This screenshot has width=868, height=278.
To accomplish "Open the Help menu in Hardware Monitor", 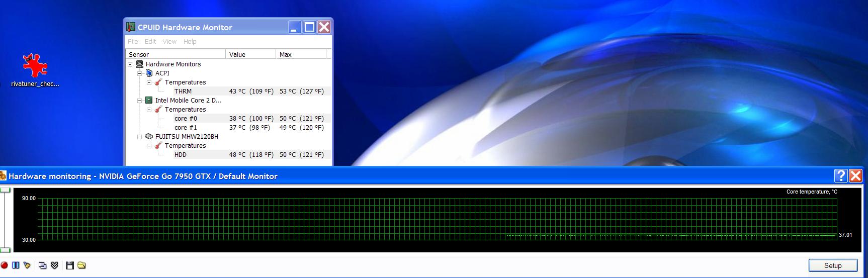I will pyautogui.click(x=190, y=41).
